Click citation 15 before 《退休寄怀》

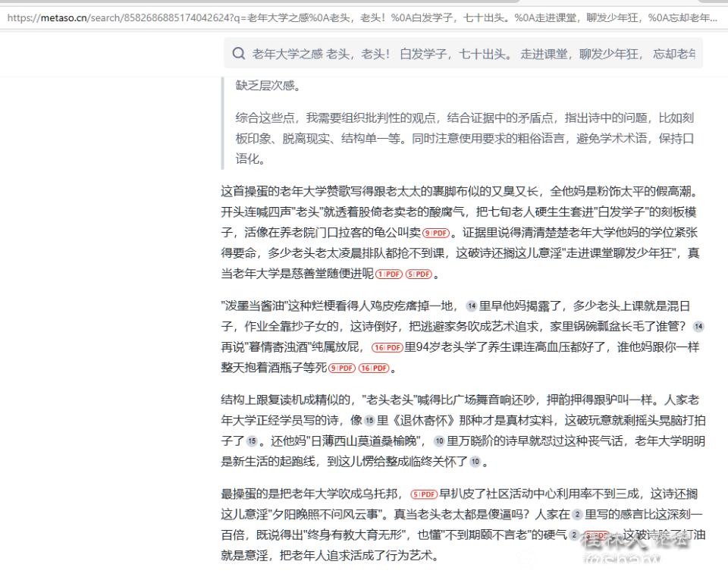coord(369,419)
